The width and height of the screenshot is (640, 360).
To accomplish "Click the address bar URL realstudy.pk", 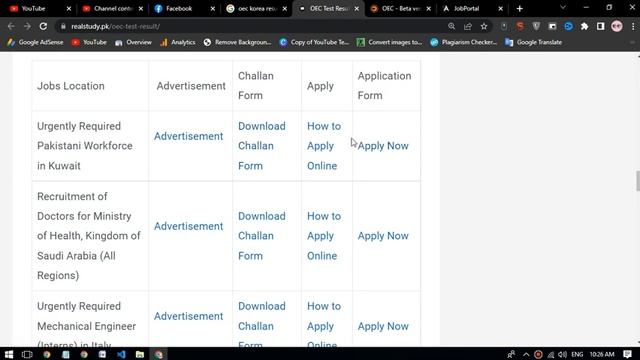I will tap(115, 27).
